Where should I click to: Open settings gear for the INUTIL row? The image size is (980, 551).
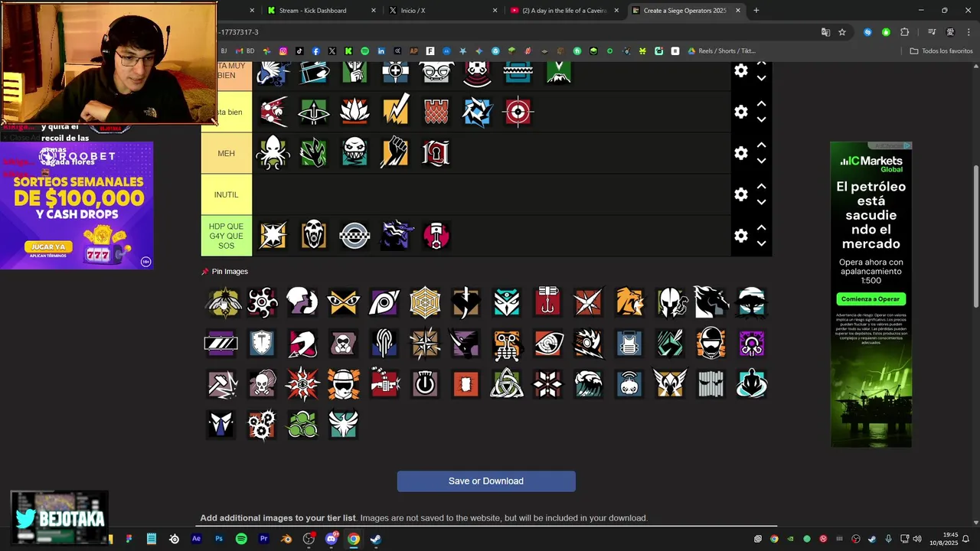coord(741,194)
